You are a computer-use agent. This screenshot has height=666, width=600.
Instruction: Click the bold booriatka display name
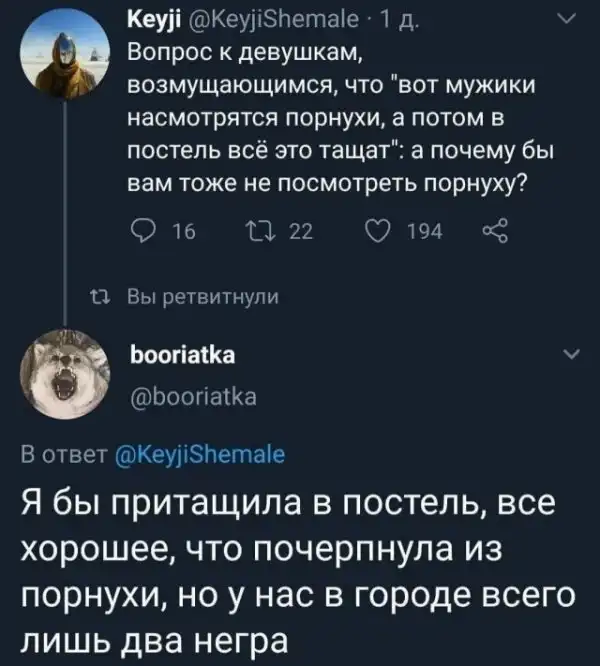183,356
